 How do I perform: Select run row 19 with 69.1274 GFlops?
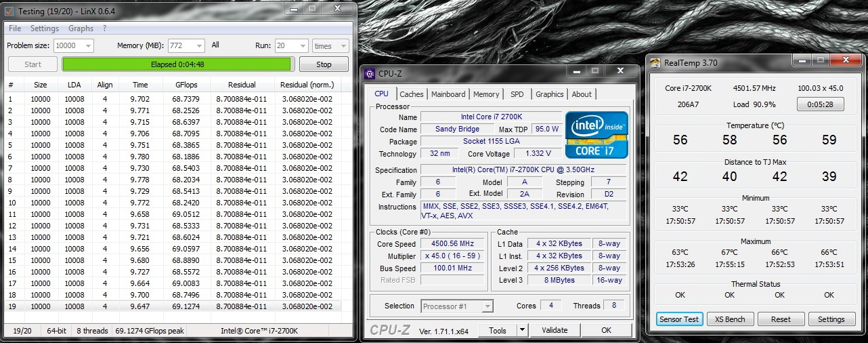coord(173,306)
